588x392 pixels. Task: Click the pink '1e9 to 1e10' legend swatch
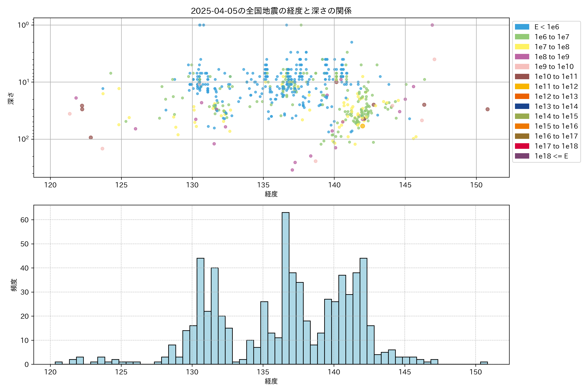click(522, 66)
